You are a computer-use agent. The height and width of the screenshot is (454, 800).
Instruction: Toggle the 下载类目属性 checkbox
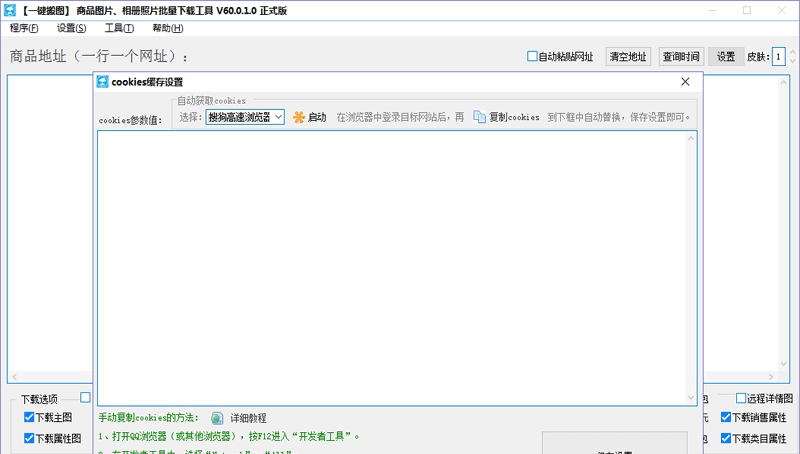tap(726, 438)
